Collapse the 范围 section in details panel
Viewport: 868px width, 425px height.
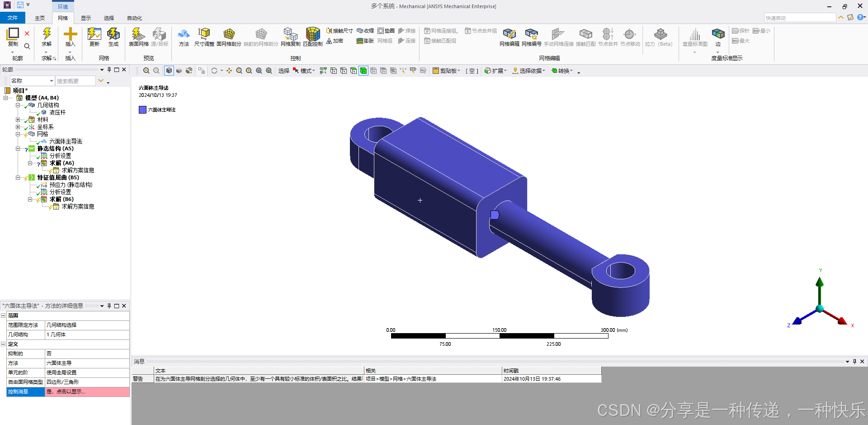coord(3,315)
